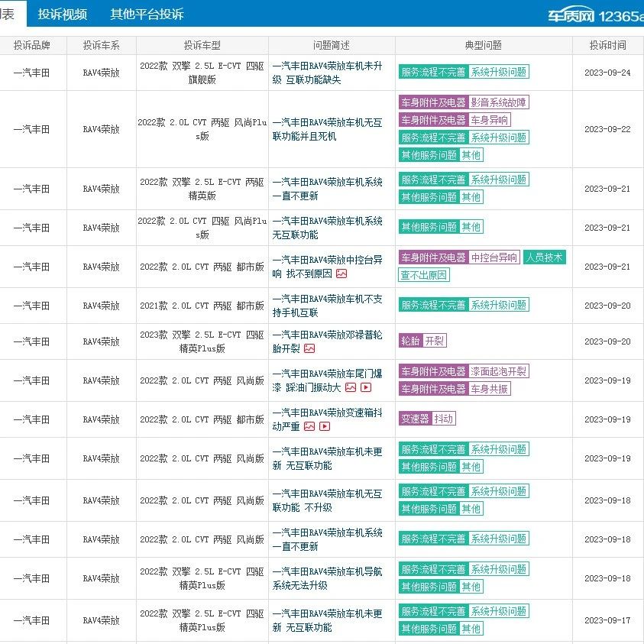Open complaint 中控台异响 找不到原因
The height and width of the screenshot is (644, 644).
(x=327, y=267)
